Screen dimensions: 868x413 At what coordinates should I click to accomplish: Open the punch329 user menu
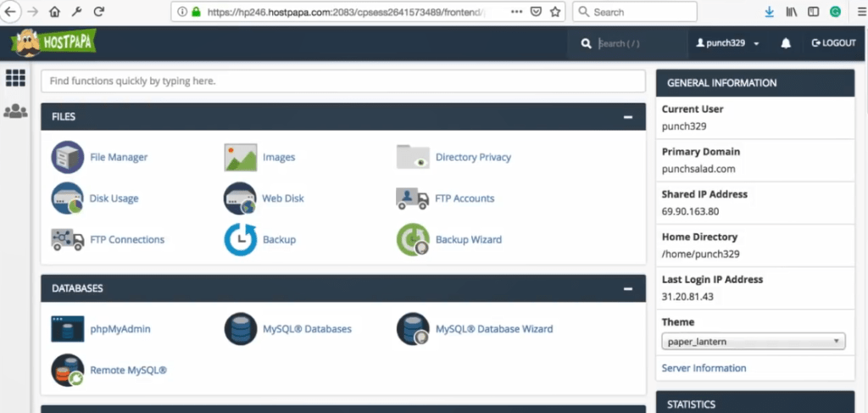[x=727, y=43]
